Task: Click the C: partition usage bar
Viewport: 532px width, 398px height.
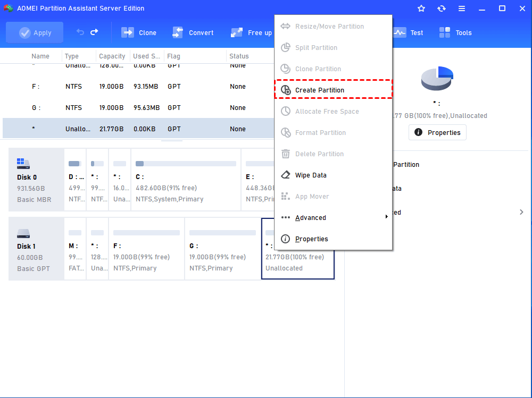Action: [x=186, y=164]
